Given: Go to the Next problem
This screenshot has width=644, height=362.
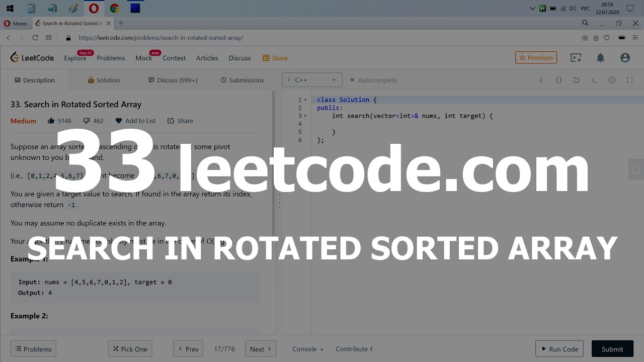Looking at the screenshot, I should click(261, 349).
